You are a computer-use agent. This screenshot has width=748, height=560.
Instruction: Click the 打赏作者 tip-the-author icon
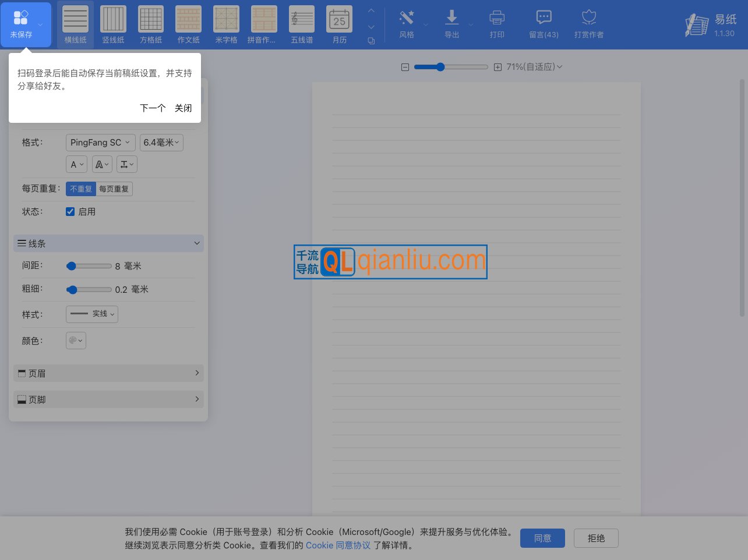point(588,24)
